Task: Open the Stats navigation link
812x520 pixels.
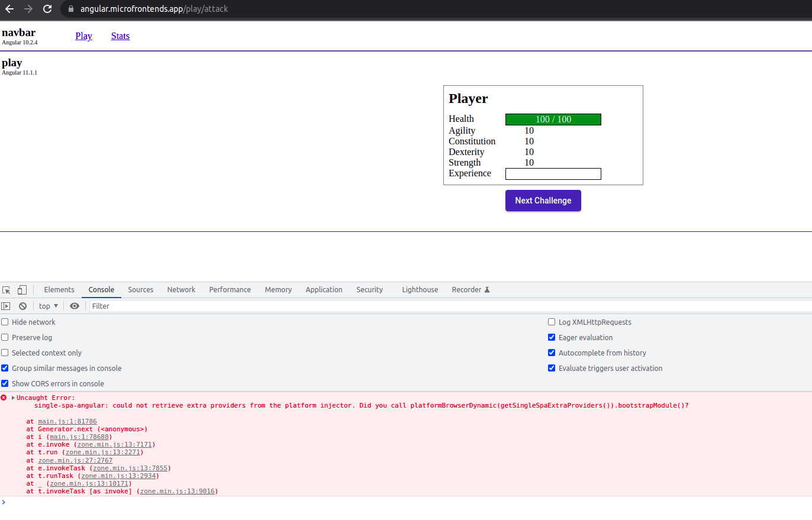Action: pos(120,35)
